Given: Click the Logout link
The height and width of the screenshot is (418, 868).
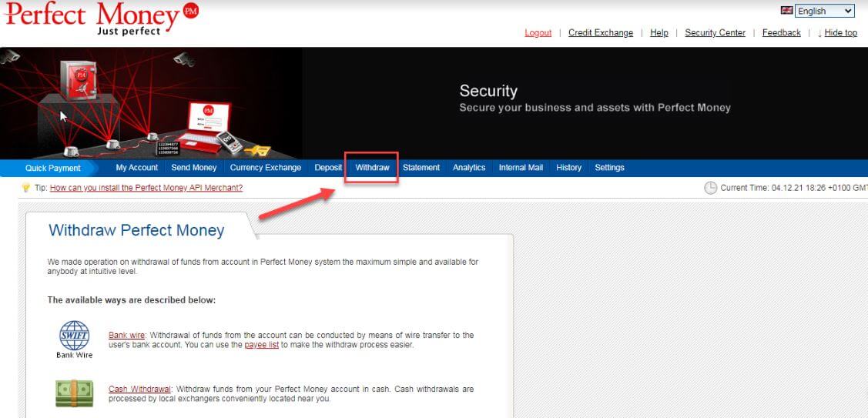Looking at the screenshot, I should point(538,32).
